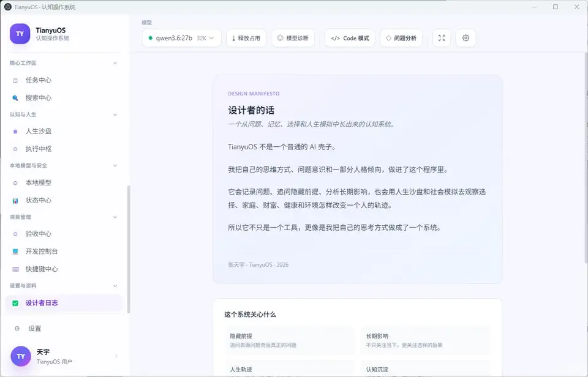Viewport: 588px width, 377px height.
Task: Switch to Code 模式
Action: (350, 38)
